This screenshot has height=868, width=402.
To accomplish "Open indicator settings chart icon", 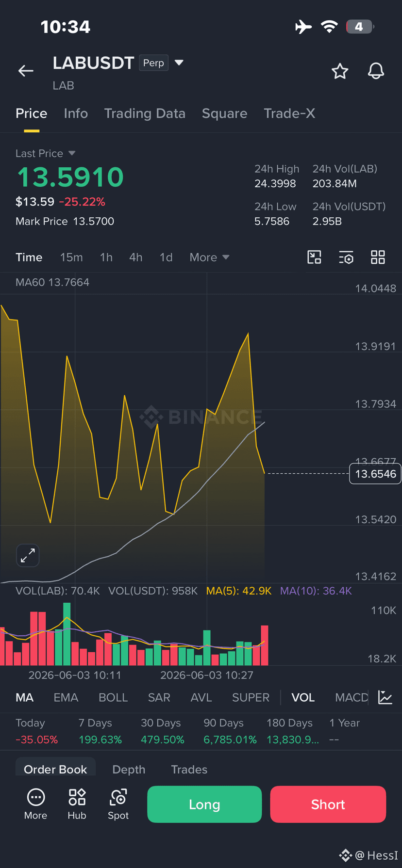I will point(385,697).
